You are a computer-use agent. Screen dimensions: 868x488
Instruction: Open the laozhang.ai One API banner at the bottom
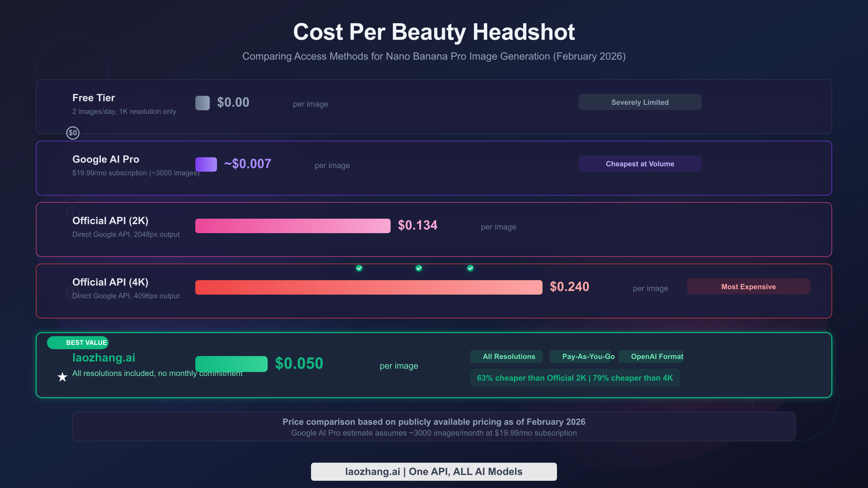point(434,471)
